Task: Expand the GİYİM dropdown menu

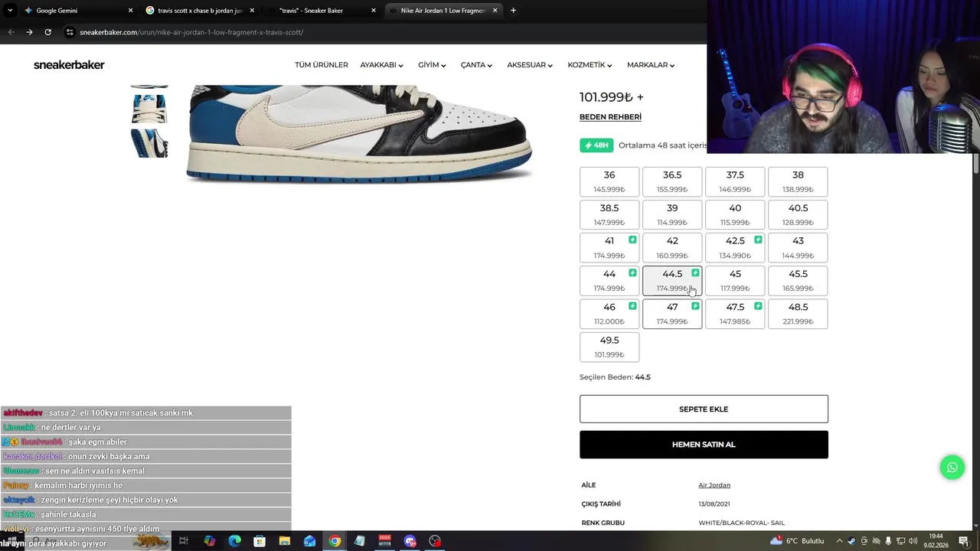Action: point(432,65)
